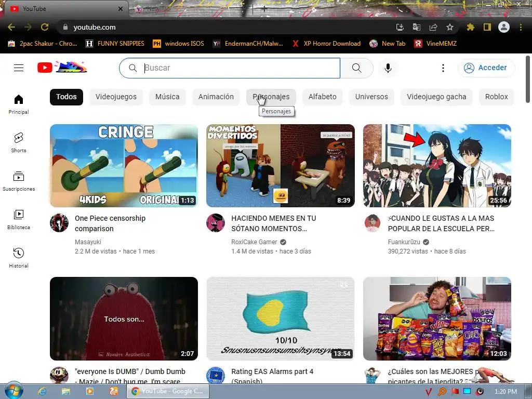Screen dimensions: 532x399
Task: Open spicy chips MEJORES picantes thumbnail
Action: pyautogui.click(x=437, y=318)
